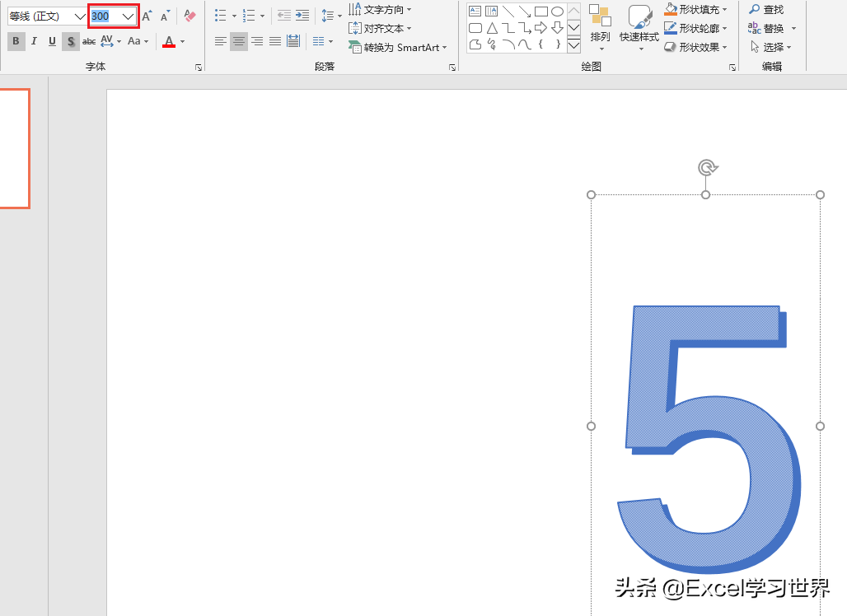This screenshot has height=616, width=847.
Task: Justify the text
Action: click(275, 41)
